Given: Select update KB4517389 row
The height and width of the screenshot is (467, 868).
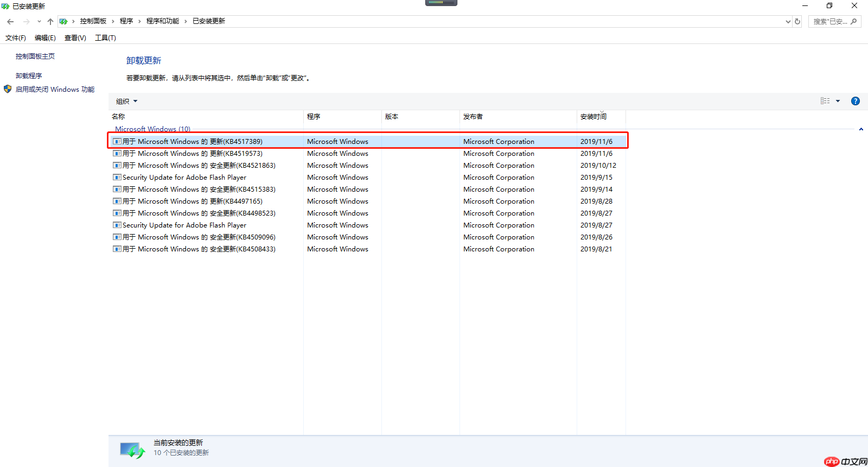Looking at the screenshot, I should tap(368, 142).
